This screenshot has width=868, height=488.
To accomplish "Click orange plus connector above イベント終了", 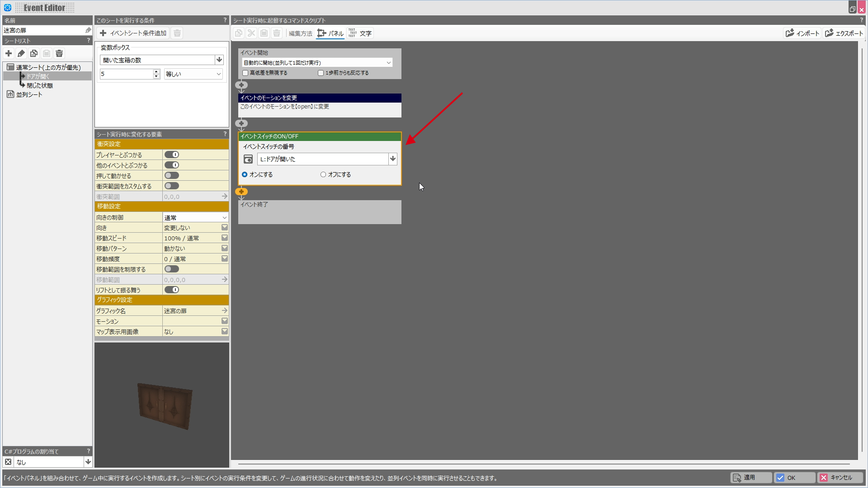I will (241, 192).
